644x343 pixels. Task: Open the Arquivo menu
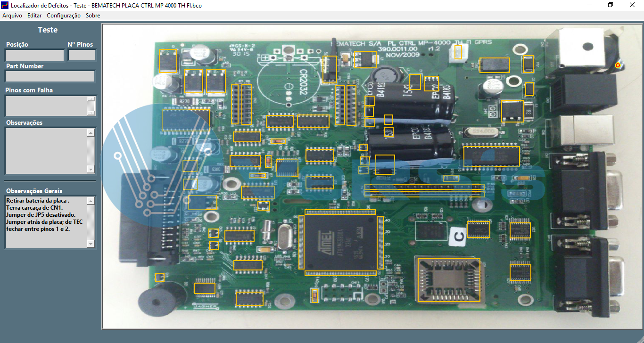tap(12, 16)
